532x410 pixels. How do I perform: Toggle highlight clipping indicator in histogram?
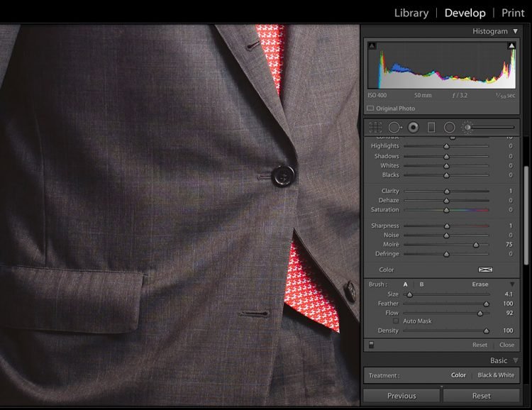[511, 45]
